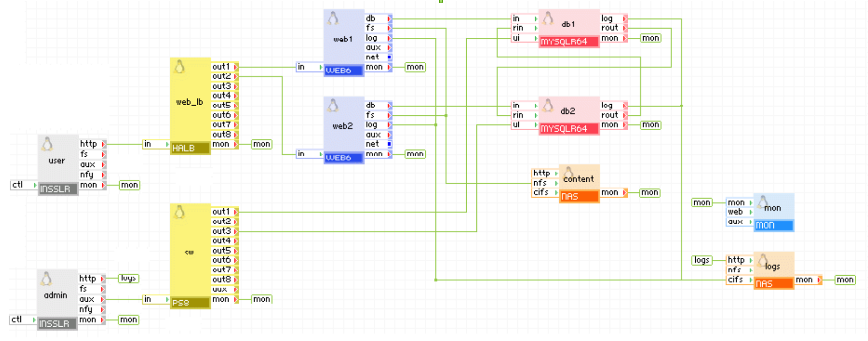Click the NAS class label on logs component
The width and height of the screenshot is (868, 341).
774,284
